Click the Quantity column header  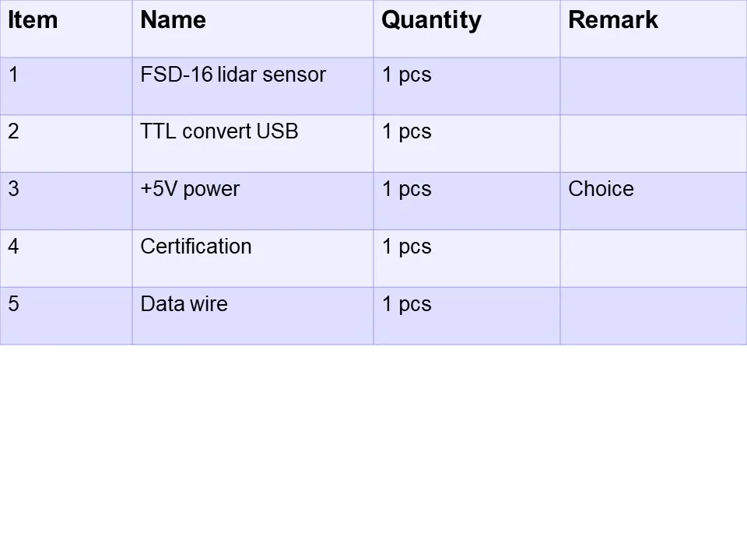467,29
